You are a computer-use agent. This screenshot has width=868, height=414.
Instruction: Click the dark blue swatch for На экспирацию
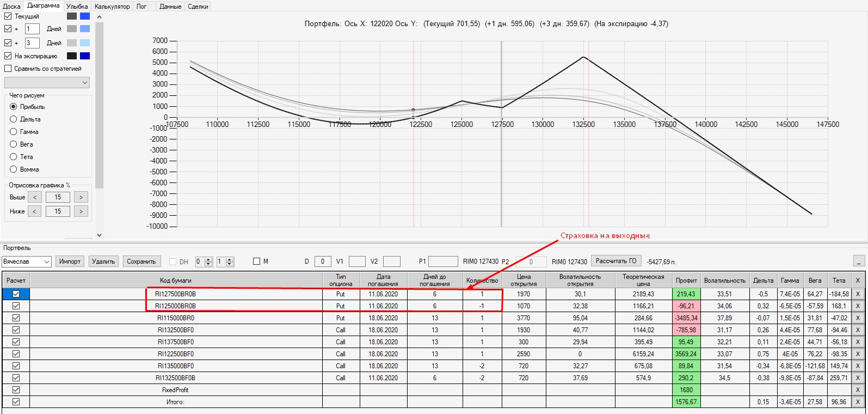(x=85, y=56)
